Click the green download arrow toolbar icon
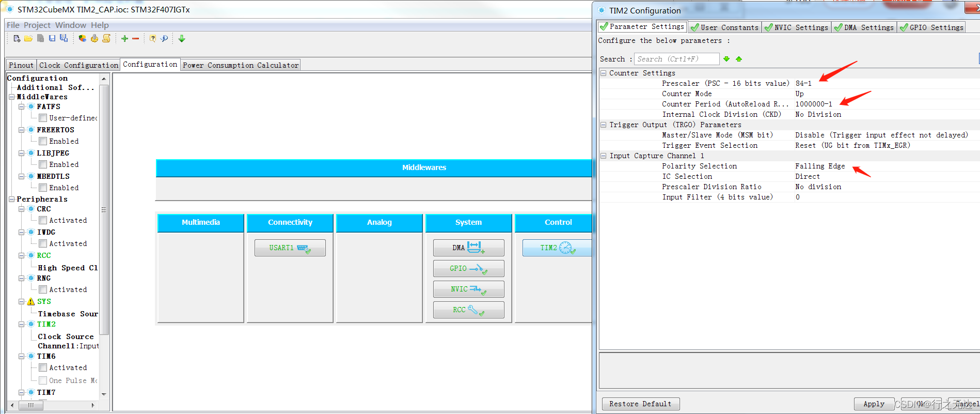 182,38
